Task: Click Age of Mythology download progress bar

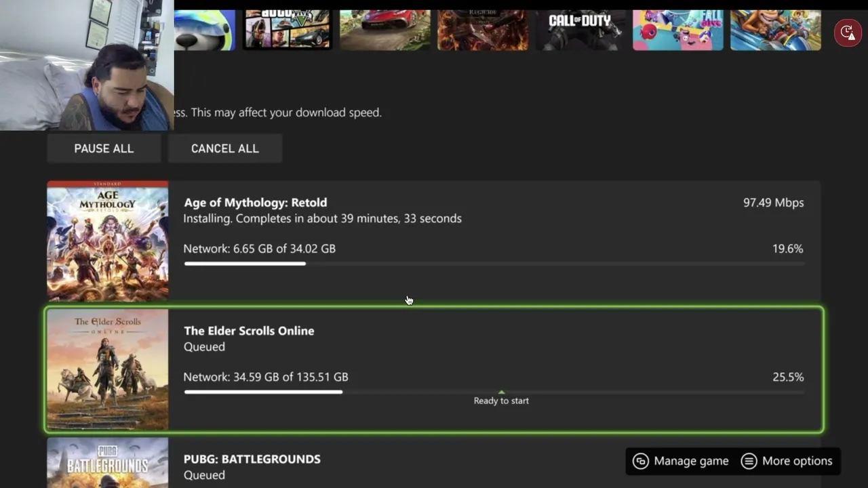Action: point(494,264)
